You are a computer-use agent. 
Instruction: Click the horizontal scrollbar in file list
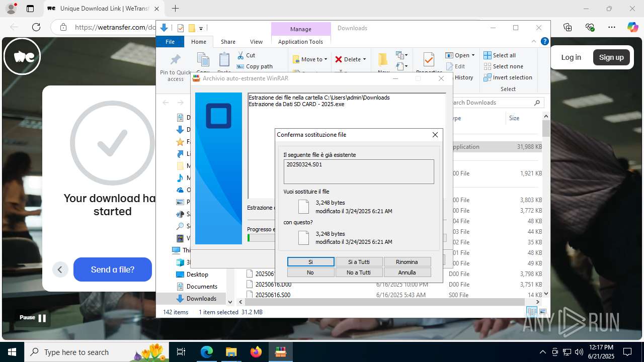point(385,302)
